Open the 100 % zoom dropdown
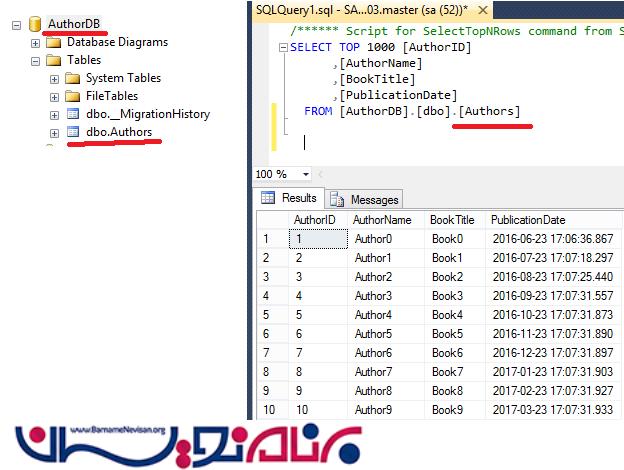Image resolution: width=624 pixels, height=470 pixels. (306, 174)
